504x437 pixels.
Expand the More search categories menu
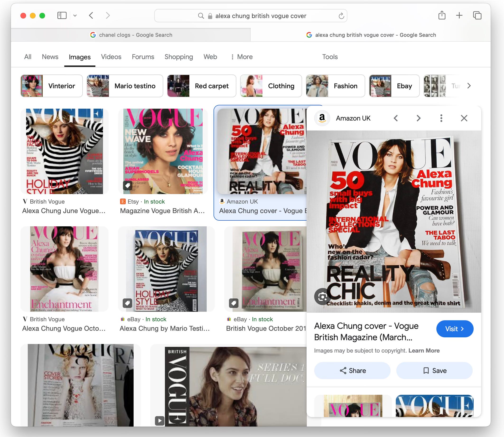coord(242,57)
